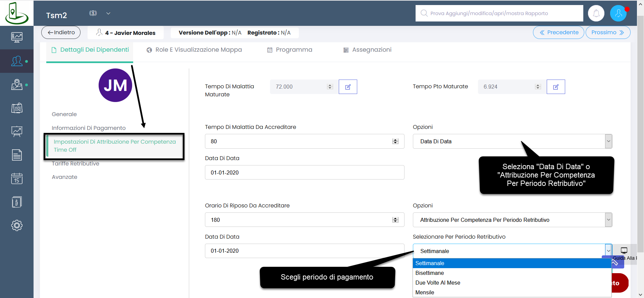Edit Tempo Di Malattia Maturate value
644x298 pixels.
tap(348, 87)
